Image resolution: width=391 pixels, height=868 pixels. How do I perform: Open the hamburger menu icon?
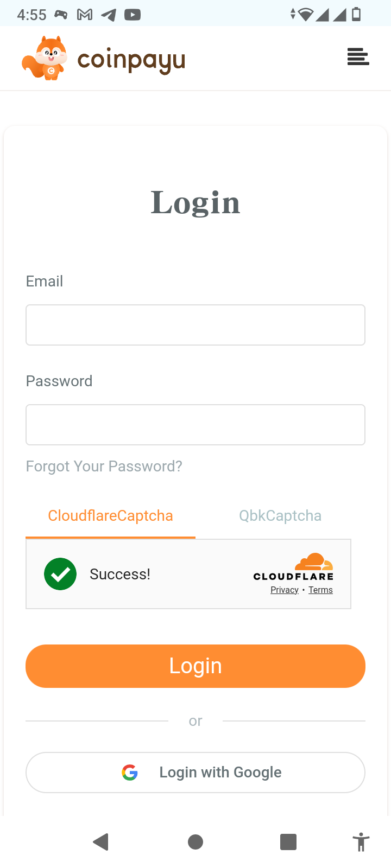coord(358,56)
